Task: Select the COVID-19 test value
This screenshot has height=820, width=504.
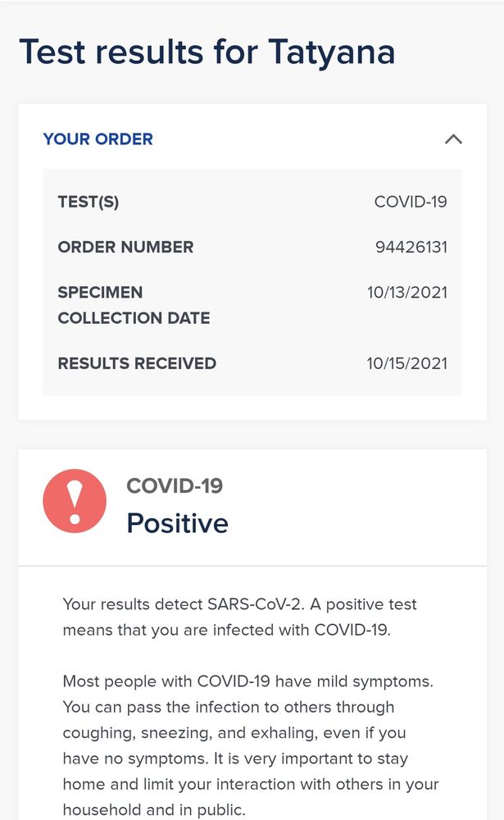Action: tap(411, 202)
